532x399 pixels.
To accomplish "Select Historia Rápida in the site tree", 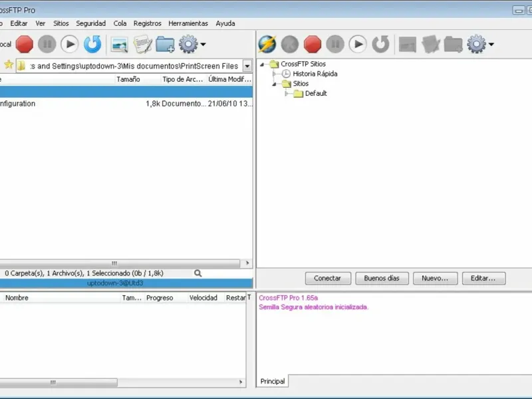I will coord(315,74).
